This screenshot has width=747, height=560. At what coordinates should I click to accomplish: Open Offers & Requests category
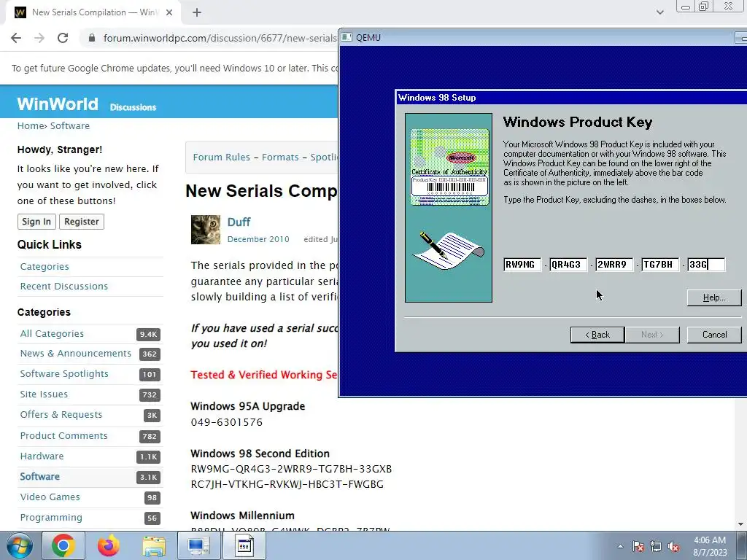[61, 415]
